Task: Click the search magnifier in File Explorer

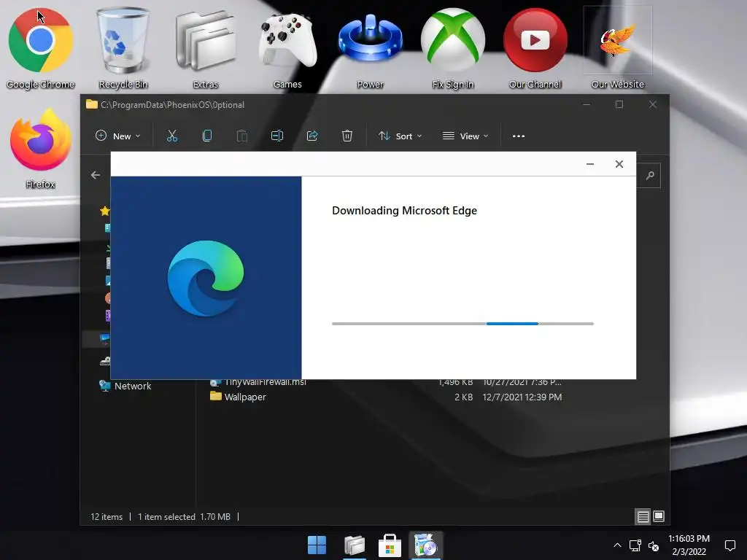Action: point(650,176)
